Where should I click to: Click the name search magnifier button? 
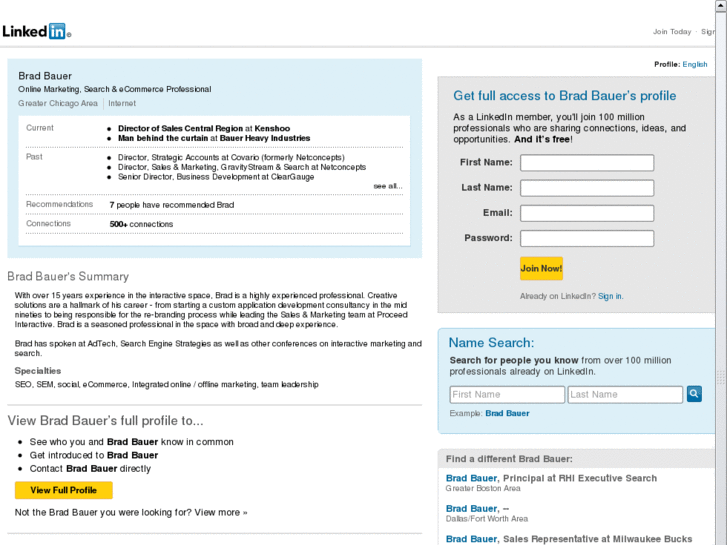tap(694, 394)
